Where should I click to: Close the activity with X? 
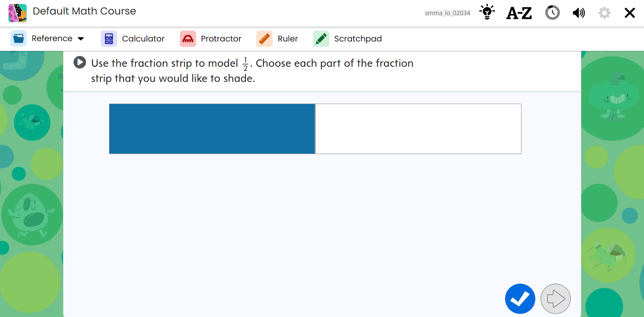[630, 13]
